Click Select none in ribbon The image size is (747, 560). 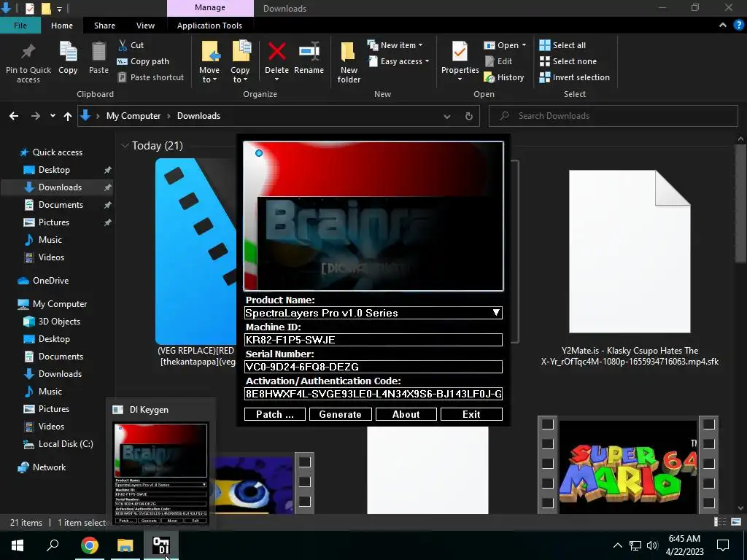(x=568, y=61)
